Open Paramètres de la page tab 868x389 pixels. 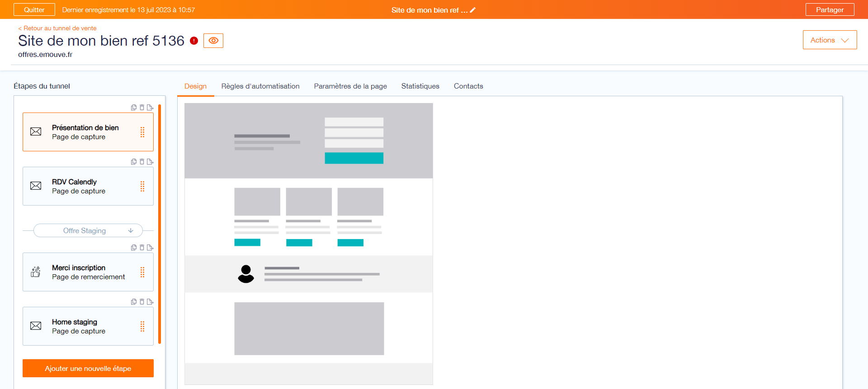pos(350,86)
